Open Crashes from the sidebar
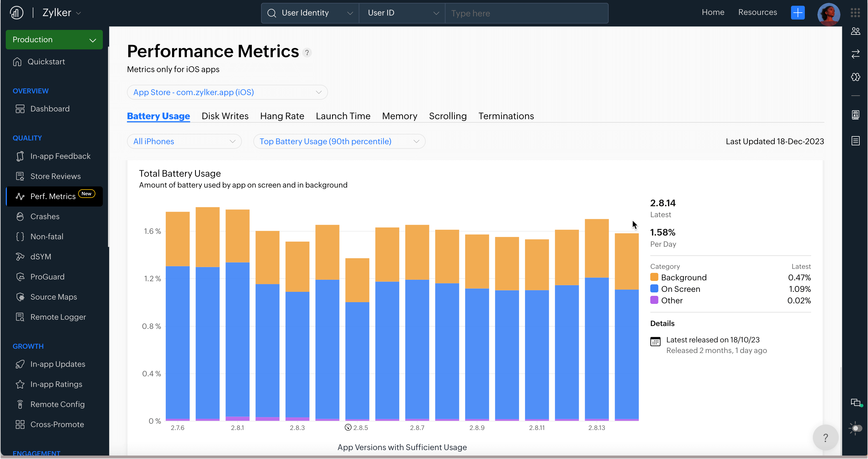 (45, 216)
